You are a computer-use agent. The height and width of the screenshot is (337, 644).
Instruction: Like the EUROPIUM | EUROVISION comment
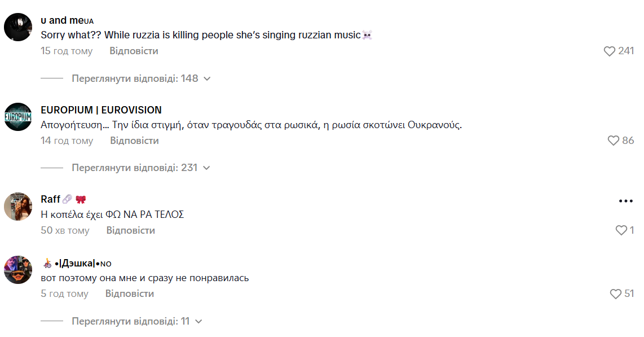coord(614,141)
